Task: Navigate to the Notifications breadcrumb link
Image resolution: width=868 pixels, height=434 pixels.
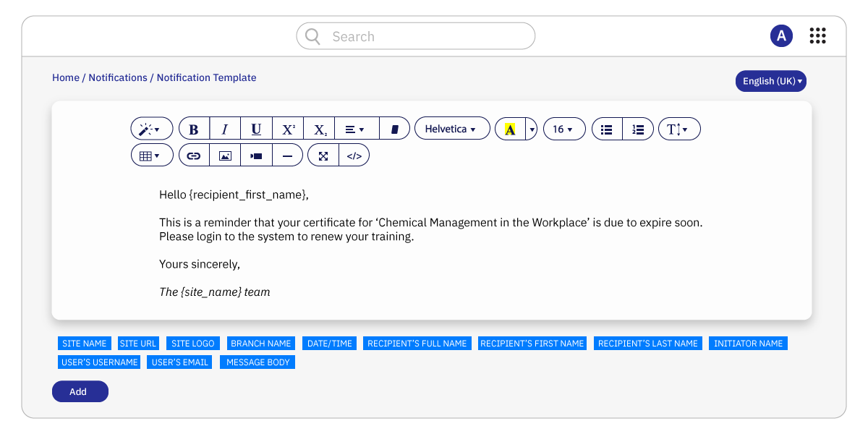Action: click(118, 77)
